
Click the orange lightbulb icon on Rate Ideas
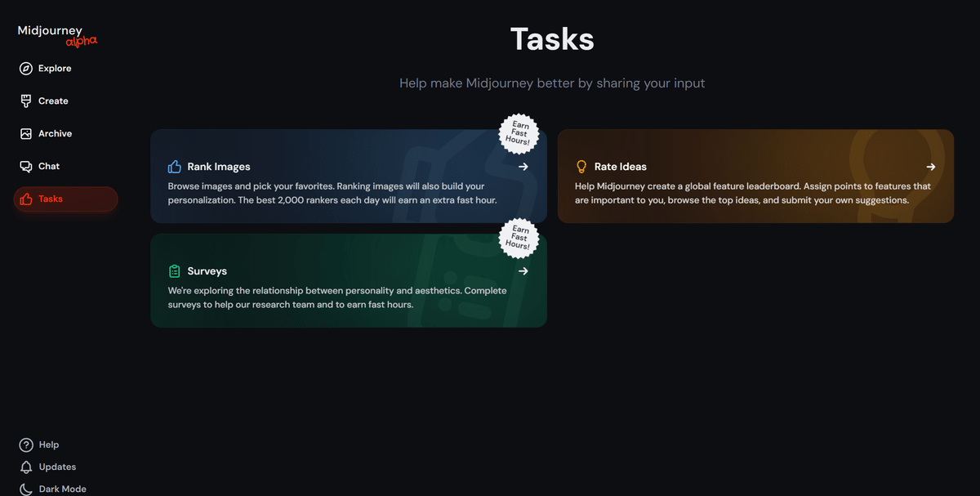(581, 167)
